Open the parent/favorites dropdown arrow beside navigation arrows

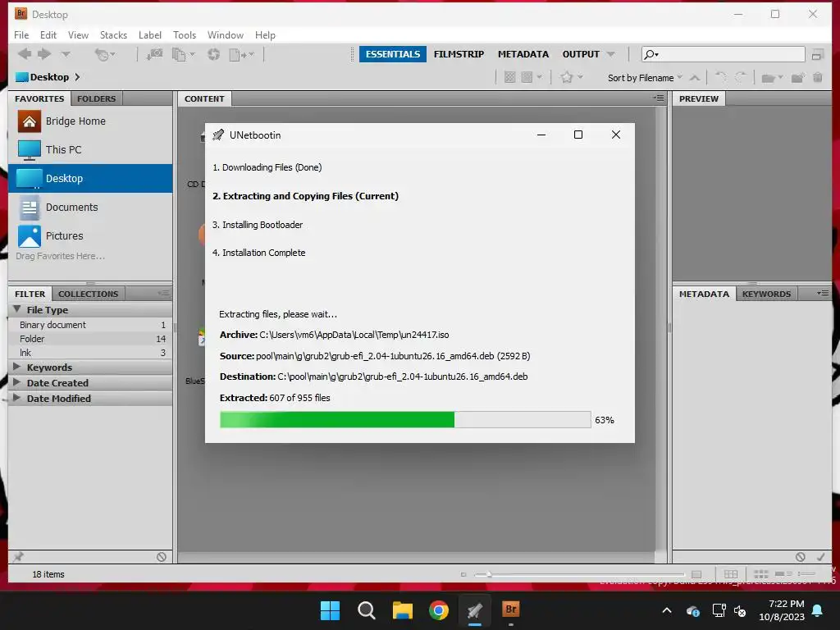(x=66, y=54)
